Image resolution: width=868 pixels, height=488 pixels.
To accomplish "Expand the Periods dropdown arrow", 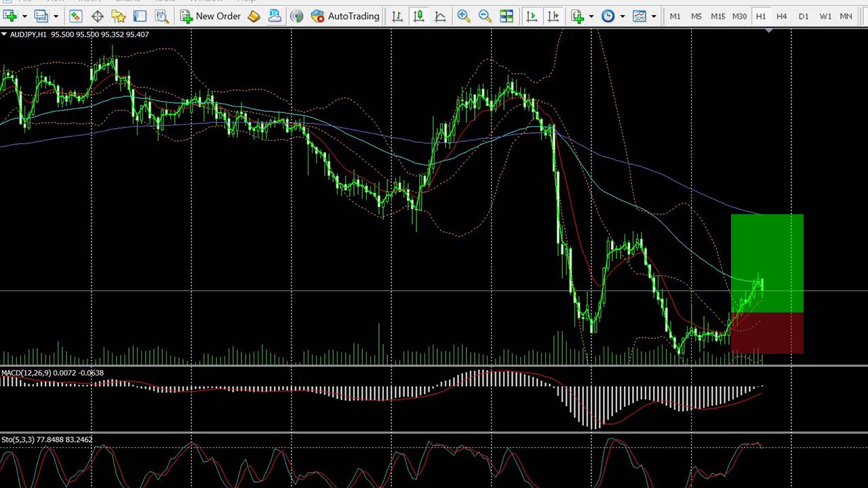I will coord(623,16).
